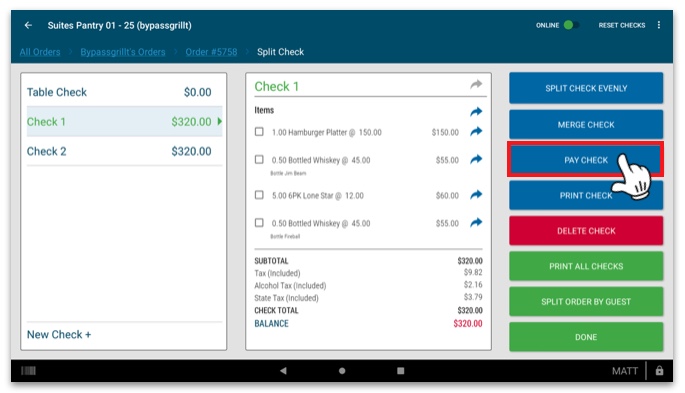
Task: Open the Order #5758 breadcrumb link
Action: point(211,52)
